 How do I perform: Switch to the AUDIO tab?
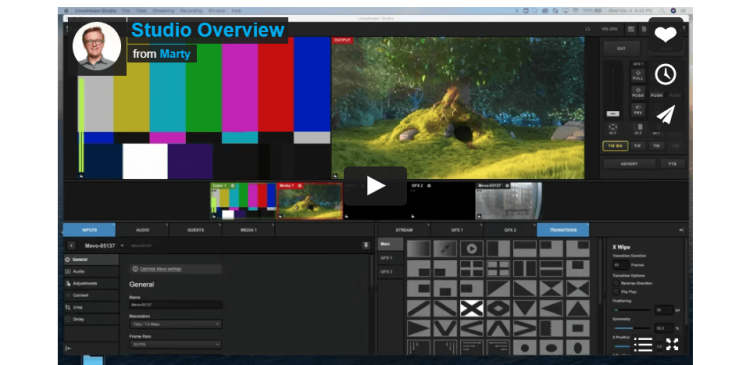[143, 230]
